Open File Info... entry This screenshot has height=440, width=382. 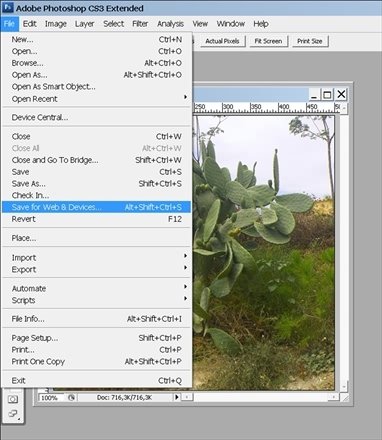(x=97, y=319)
